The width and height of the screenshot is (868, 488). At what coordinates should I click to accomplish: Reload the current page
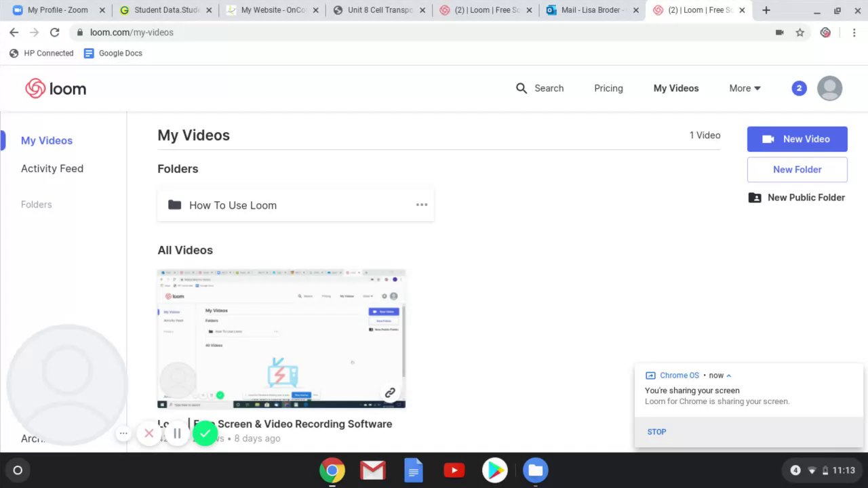point(54,33)
